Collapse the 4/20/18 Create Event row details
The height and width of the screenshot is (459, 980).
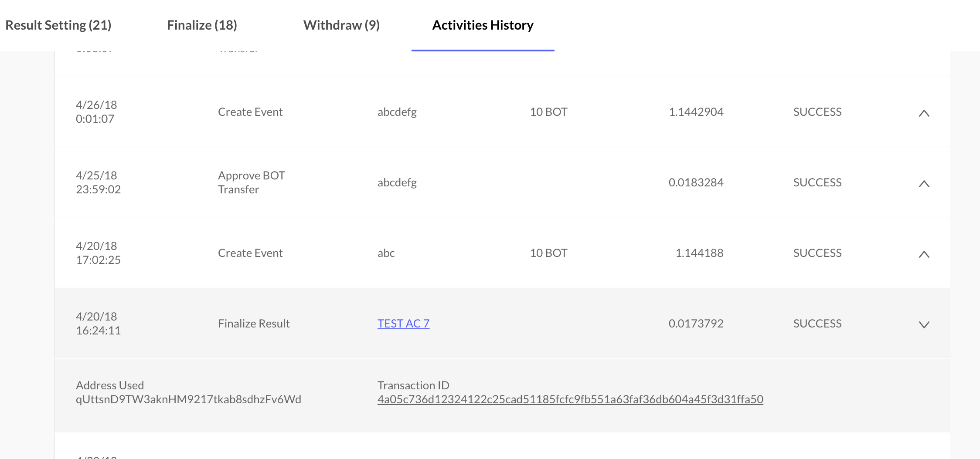coord(924,254)
